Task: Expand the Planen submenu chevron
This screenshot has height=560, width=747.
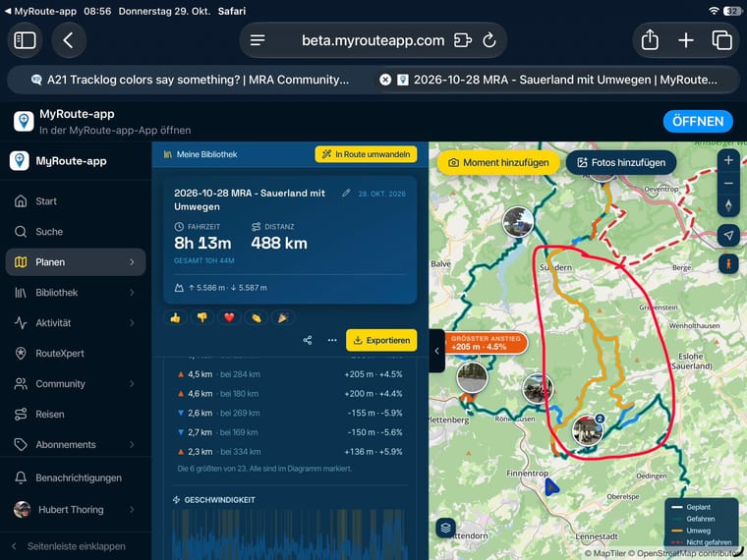Action: pos(132,262)
